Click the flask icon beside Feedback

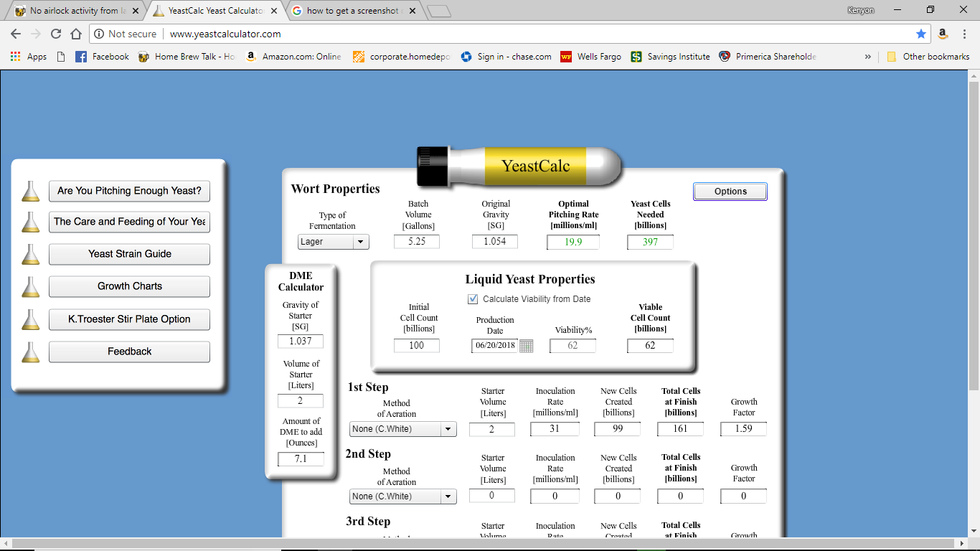point(30,352)
